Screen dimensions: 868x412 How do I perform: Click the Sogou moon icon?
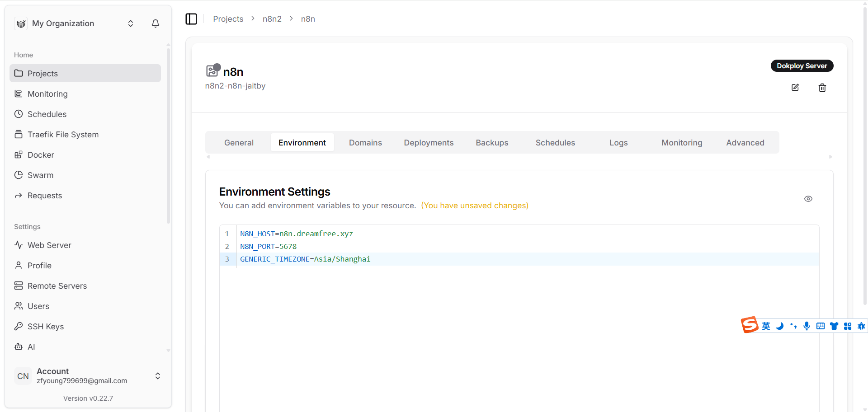(779, 326)
